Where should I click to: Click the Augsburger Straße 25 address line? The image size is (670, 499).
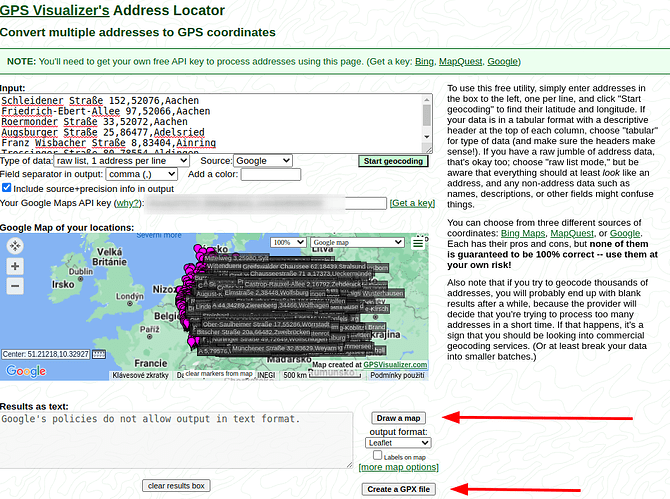click(x=103, y=132)
